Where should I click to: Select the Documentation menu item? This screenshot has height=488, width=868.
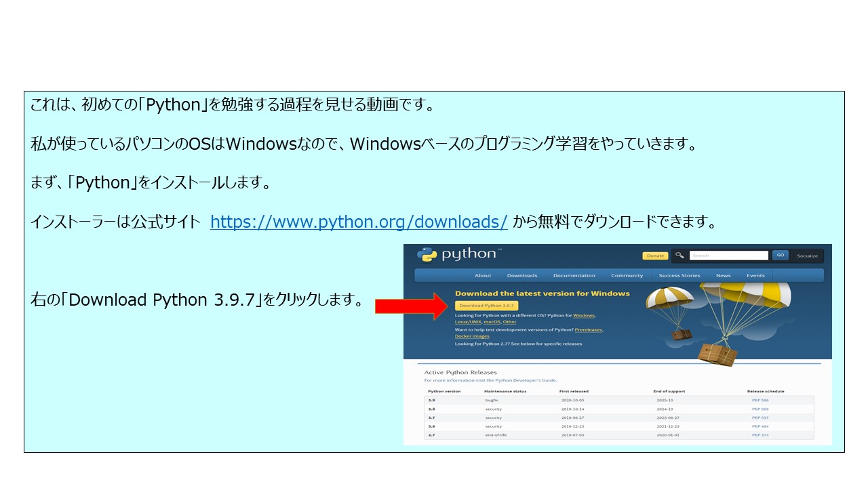[x=574, y=276]
